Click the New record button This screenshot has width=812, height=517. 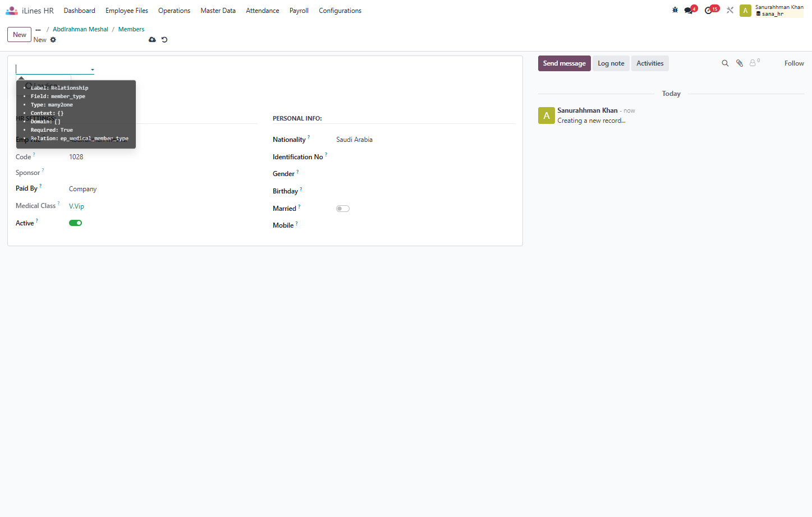pyautogui.click(x=20, y=35)
